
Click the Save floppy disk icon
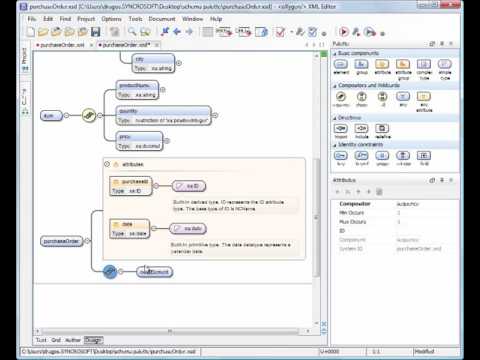click(x=96, y=32)
